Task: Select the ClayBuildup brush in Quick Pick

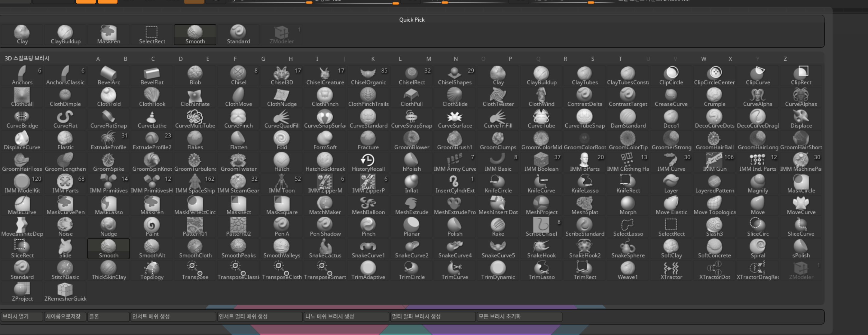Action: pos(65,35)
